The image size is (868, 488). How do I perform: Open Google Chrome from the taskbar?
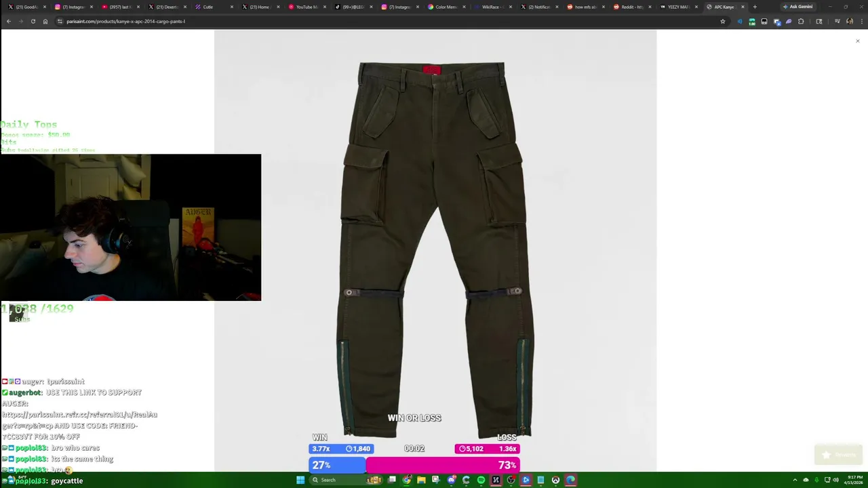[407, 480]
